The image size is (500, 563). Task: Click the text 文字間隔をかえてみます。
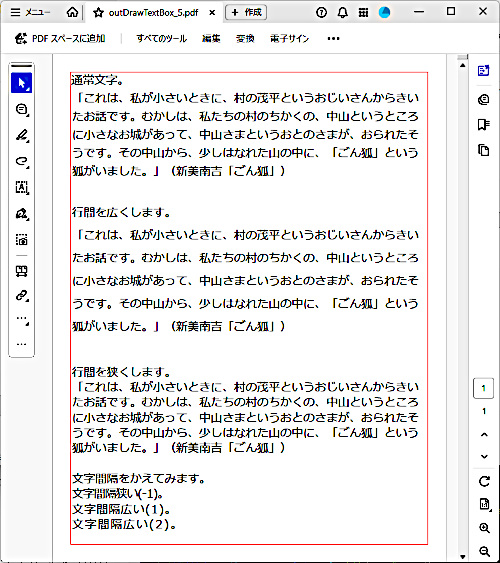tap(139, 478)
